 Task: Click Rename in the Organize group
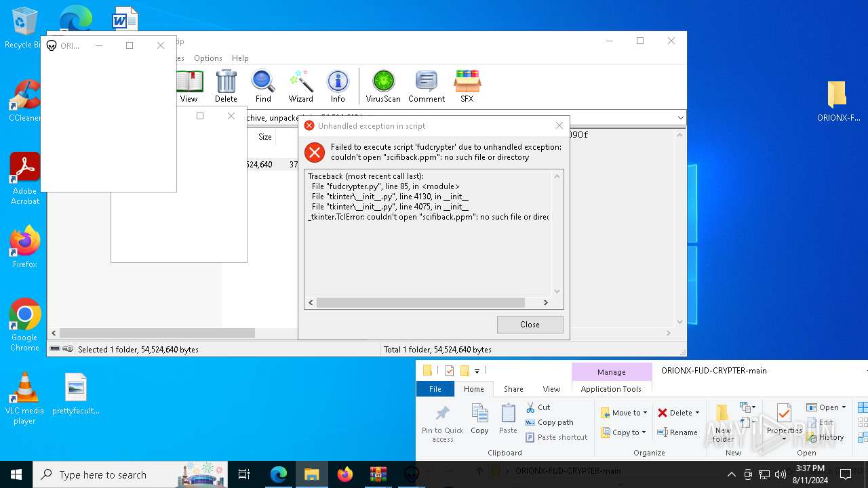677,432
